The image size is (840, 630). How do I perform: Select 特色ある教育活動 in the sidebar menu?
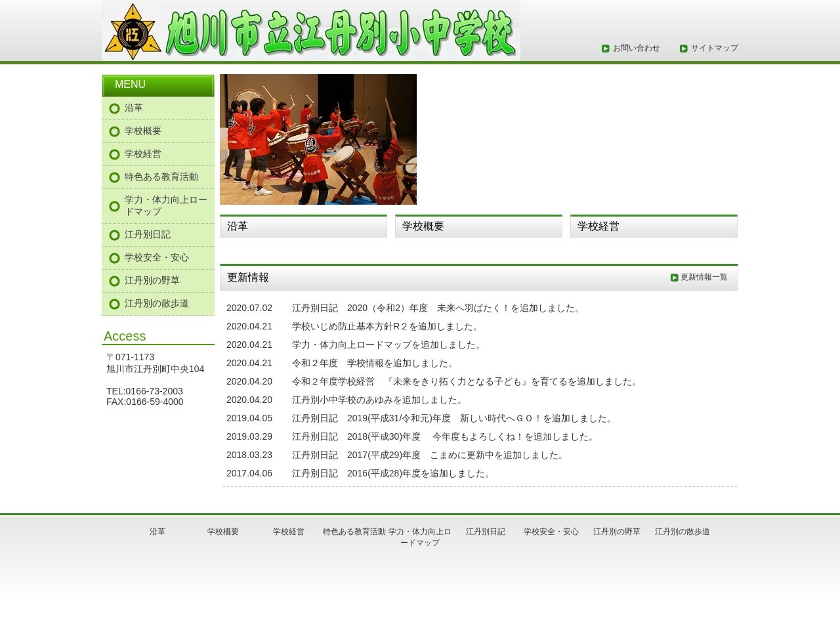(x=158, y=177)
